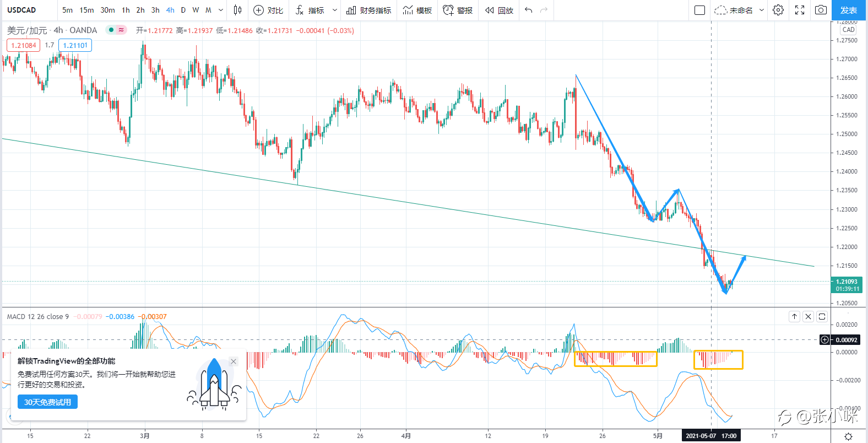Move the MACD pane up
This screenshot has height=443, width=868.
794,316
